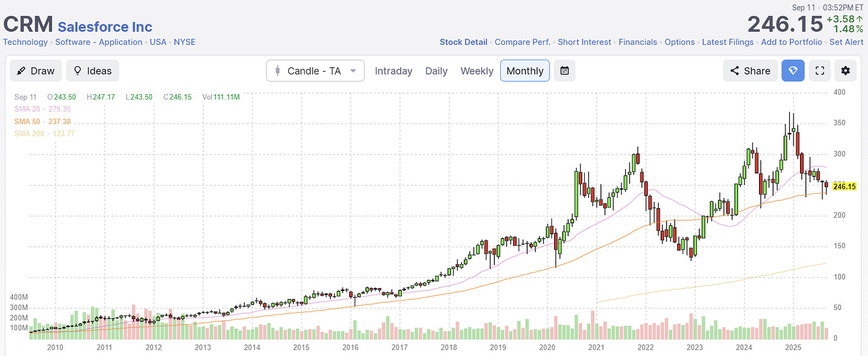868x356 pixels.
Task: Open the Stock Detail link
Action: 463,42
